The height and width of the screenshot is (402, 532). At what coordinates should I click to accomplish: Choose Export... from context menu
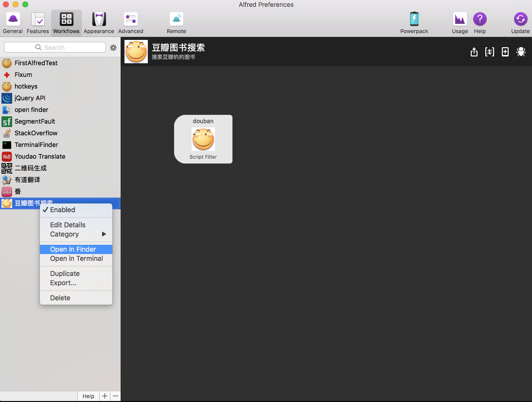click(x=76, y=283)
